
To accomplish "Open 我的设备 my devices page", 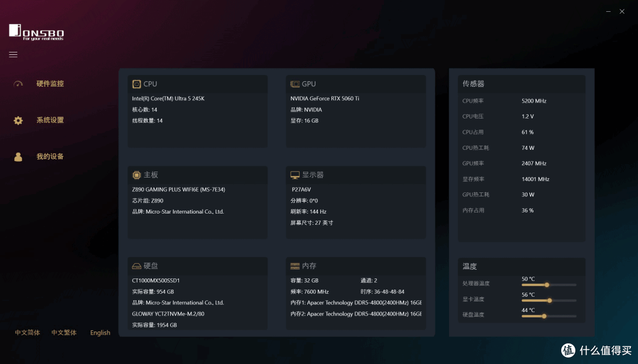I will (50, 157).
